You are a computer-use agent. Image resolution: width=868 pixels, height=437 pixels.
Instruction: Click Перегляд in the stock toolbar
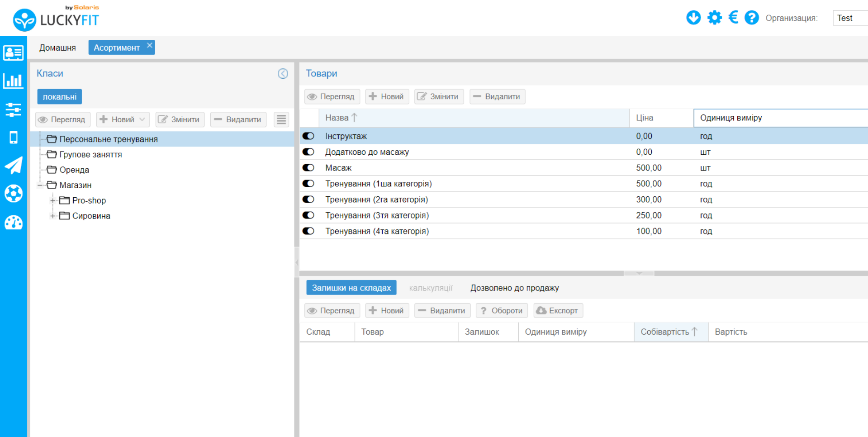coord(332,310)
